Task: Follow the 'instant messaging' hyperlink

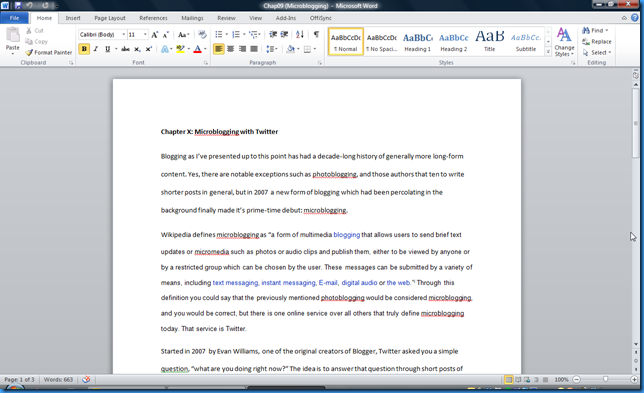Action: [288, 283]
